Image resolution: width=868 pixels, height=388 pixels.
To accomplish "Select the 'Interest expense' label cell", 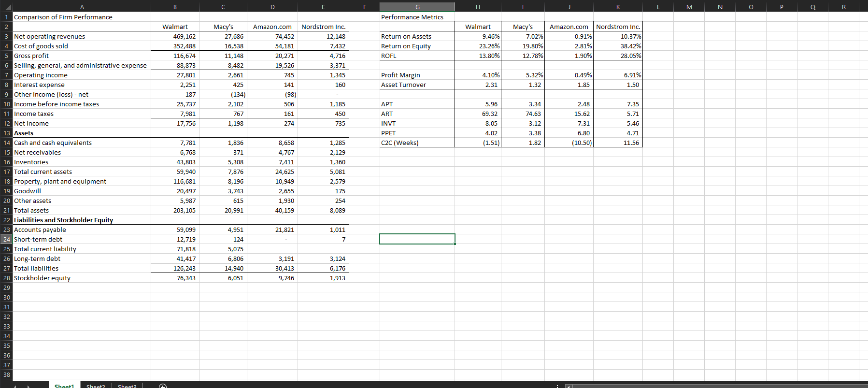I will click(x=82, y=85).
